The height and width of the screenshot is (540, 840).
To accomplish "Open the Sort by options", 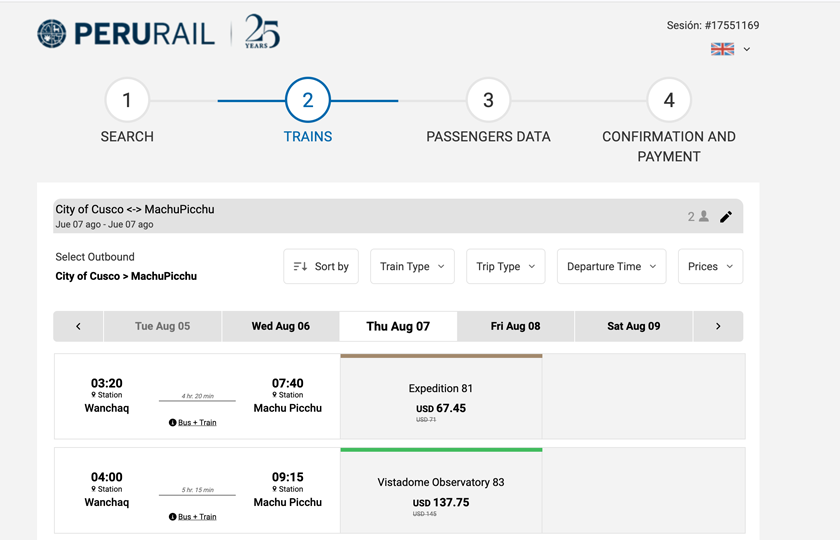I will 321,267.
